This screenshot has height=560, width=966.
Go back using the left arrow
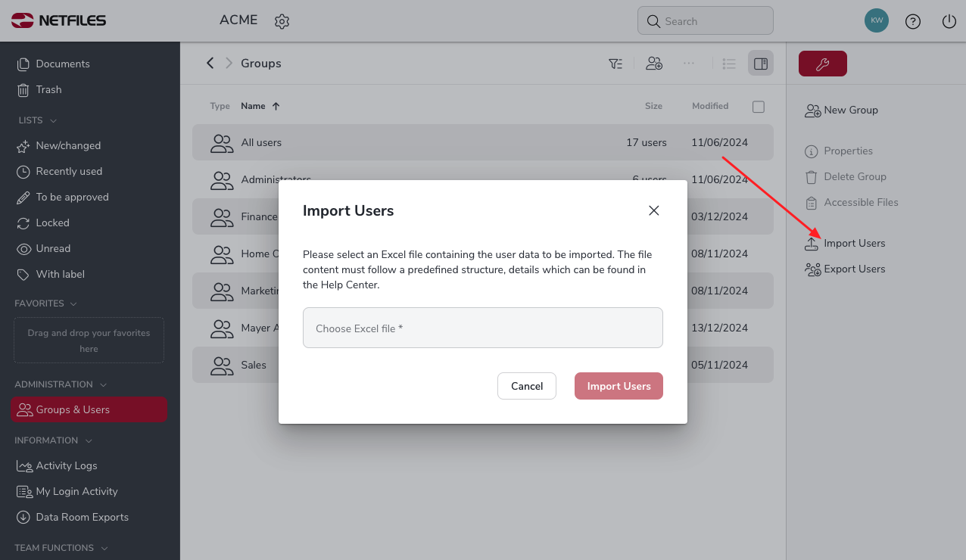(x=210, y=63)
